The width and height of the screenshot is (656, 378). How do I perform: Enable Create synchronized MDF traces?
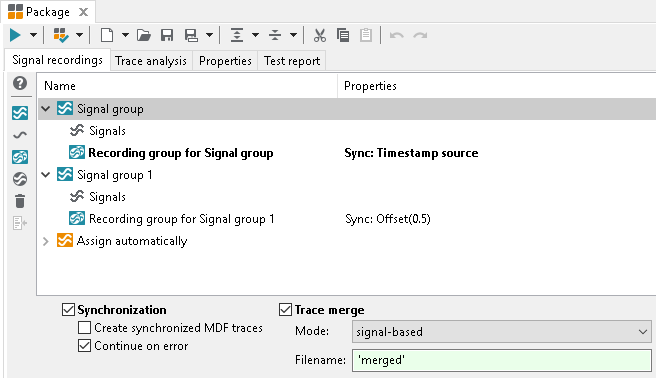click(x=85, y=328)
